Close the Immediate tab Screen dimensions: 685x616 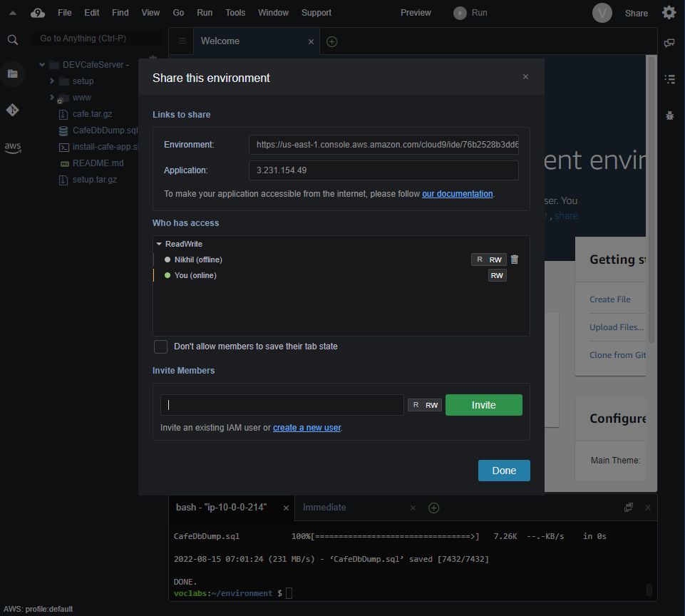(413, 508)
